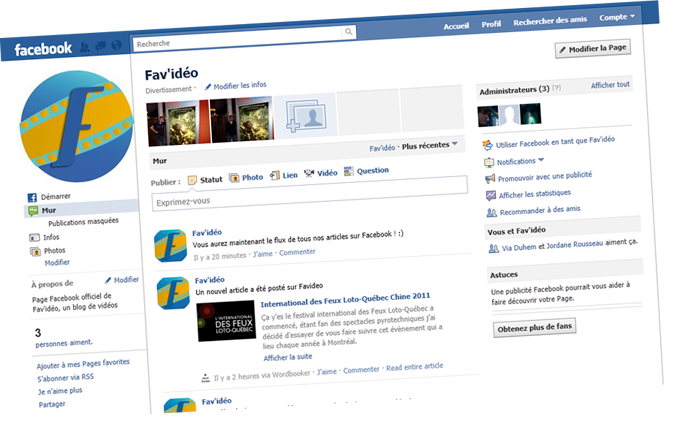The width and height of the screenshot is (680, 422).
Task: Select Photo publish option
Action: [246, 177]
